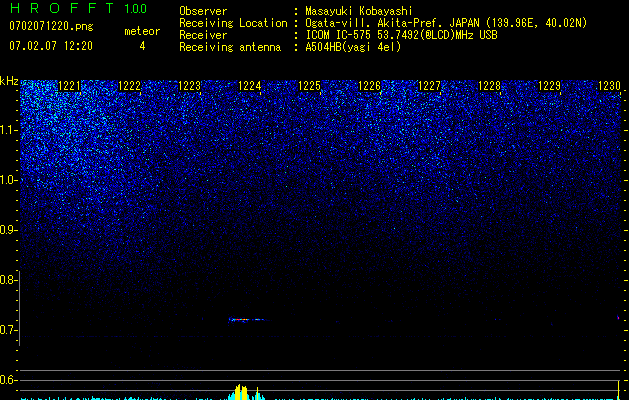Click the 0.8 kHz axis label
Image resolution: width=629 pixels, height=400 pixels.
point(8,280)
